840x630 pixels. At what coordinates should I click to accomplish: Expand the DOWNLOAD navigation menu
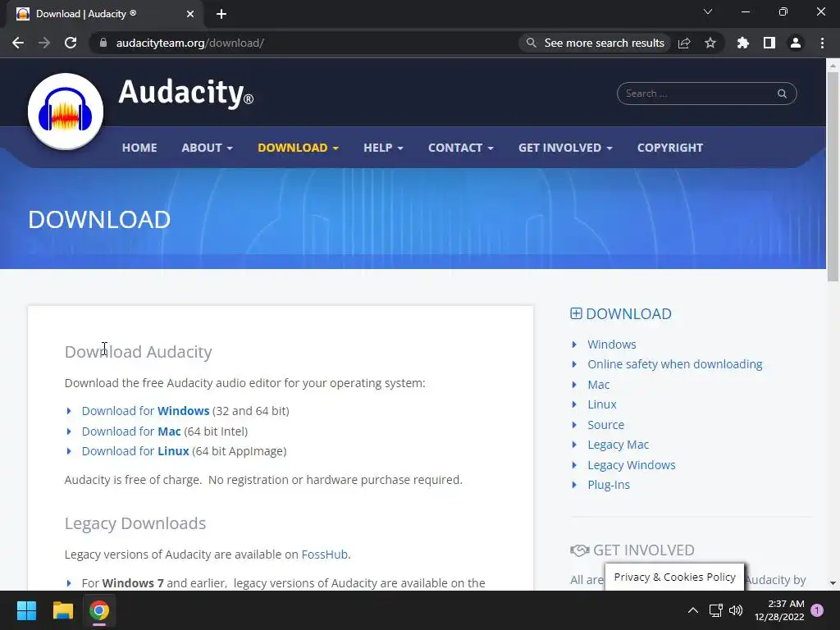(298, 148)
